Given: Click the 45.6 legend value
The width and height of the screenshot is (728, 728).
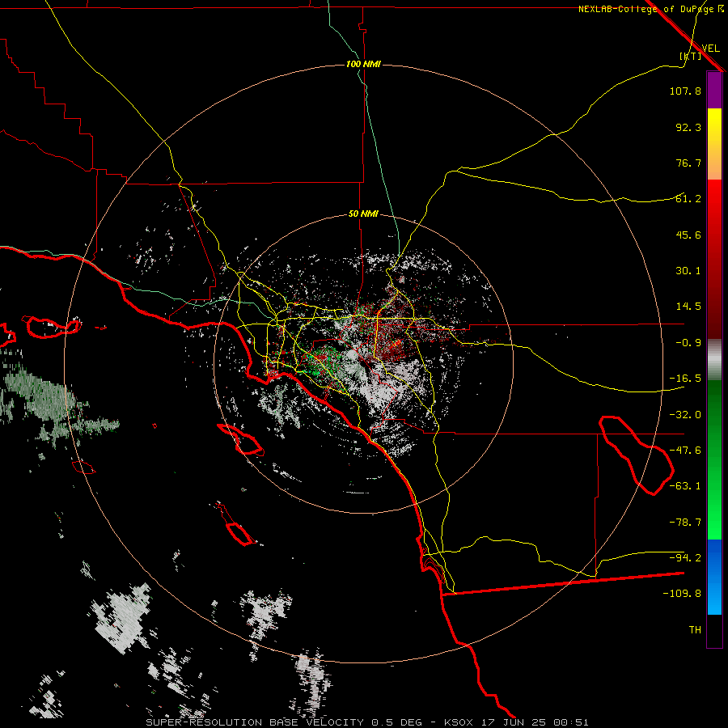Looking at the screenshot, I should [688, 235].
